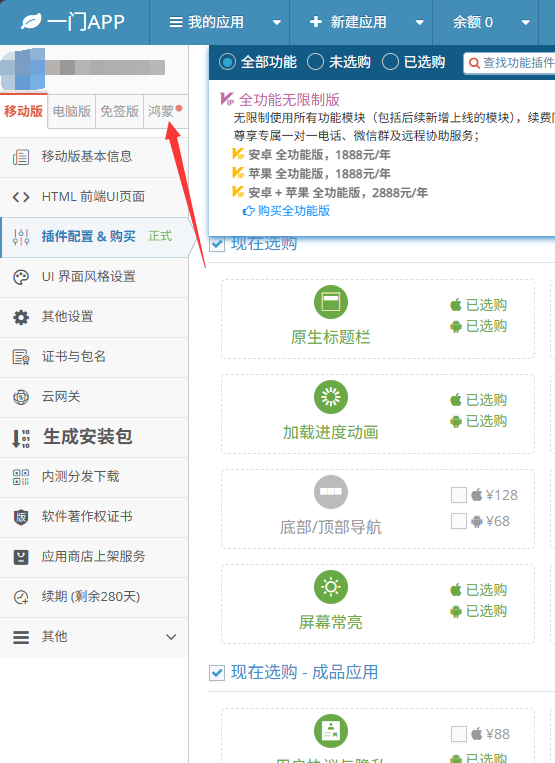Click the 续期 clock icon
This screenshot has width=555, height=763.
[x=21, y=597]
